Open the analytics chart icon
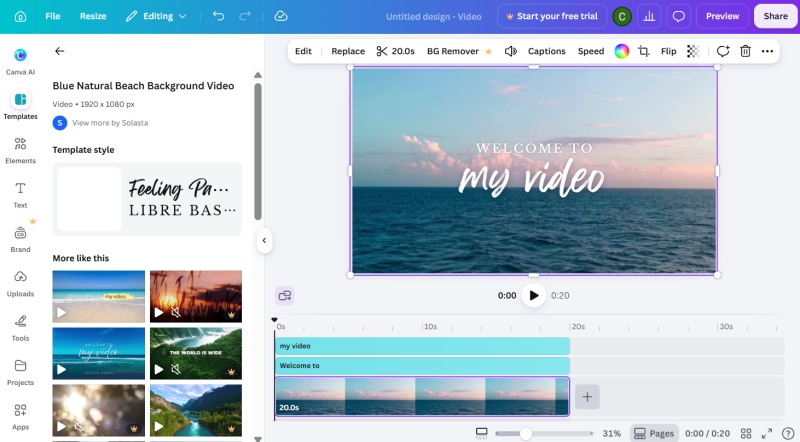The height and width of the screenshot is (442, 800). click(x=649, y=16)
